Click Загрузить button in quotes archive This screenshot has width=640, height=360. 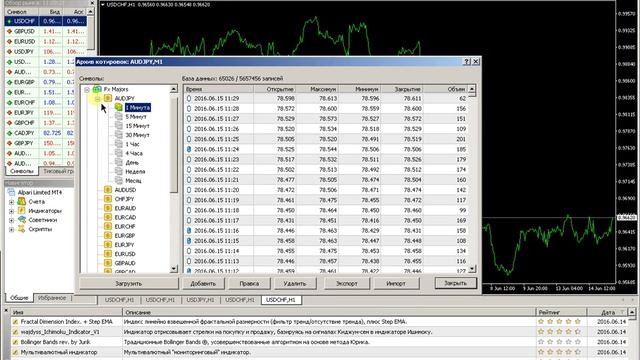point(129,283)
